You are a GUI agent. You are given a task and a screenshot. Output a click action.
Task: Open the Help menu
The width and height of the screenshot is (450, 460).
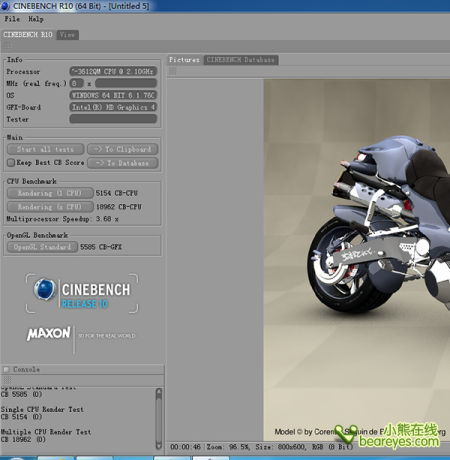(36, 19)
